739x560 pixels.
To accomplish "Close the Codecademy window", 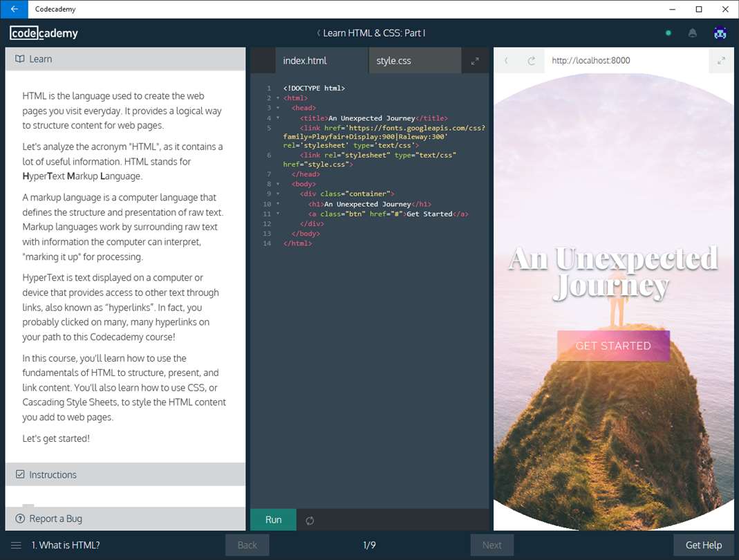I will pyautogui.click(x=726, y=9).
